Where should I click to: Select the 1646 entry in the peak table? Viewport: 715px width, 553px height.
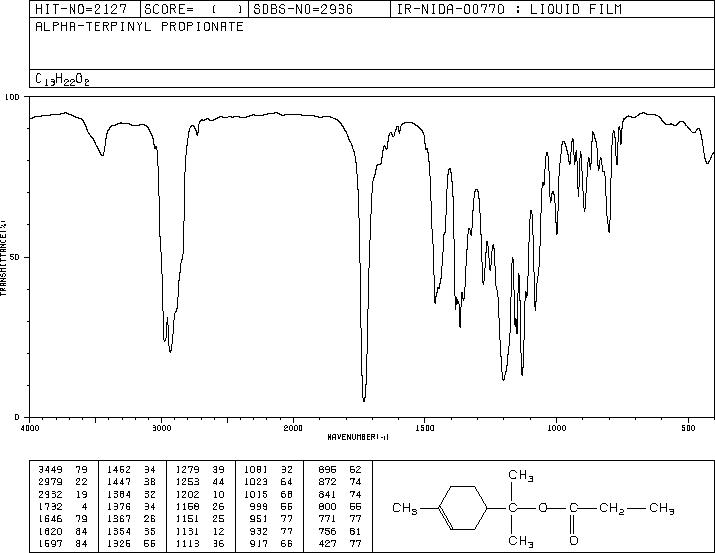[x=51, y=519]
